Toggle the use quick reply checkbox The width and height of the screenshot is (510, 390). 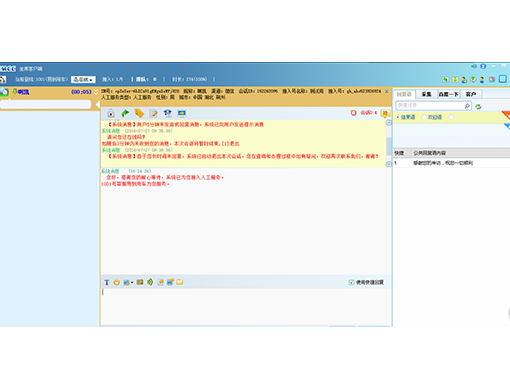pyautogui.click(x=351, y=282)
